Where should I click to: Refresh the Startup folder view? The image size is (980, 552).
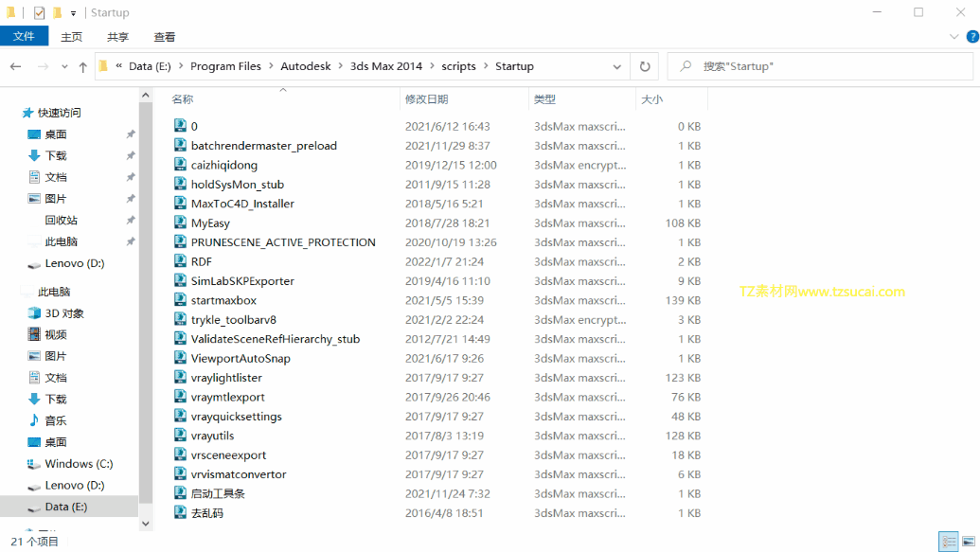(645, 66)
